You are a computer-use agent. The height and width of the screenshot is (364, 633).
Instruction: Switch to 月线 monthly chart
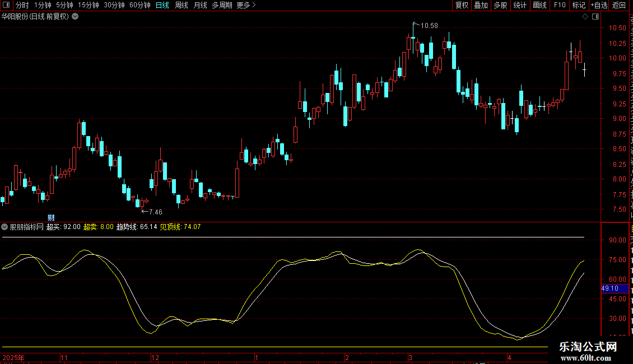200,5
